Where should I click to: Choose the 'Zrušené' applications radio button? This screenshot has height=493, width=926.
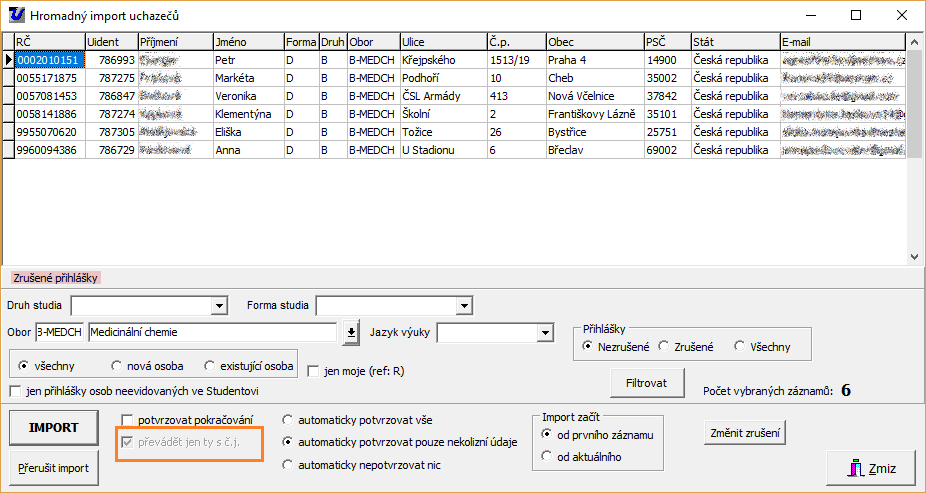666,346
